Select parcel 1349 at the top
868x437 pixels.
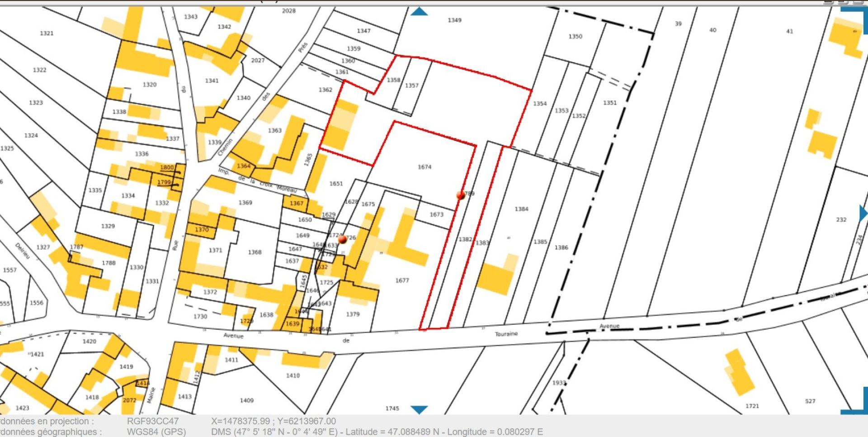coord(454,20)
